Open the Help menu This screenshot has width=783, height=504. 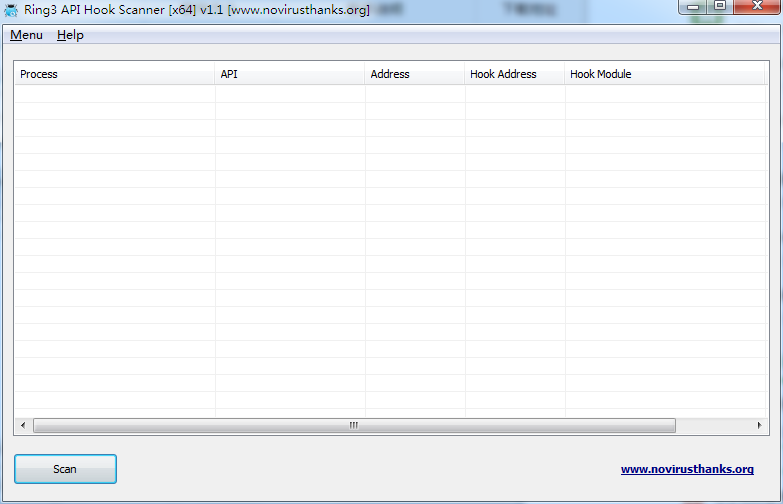pyautogui.click(x=70, y=35)
